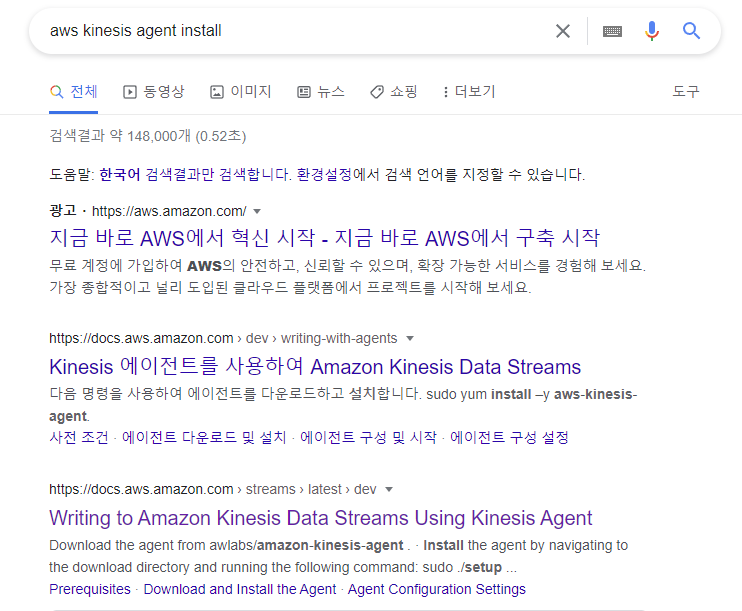Start voice search with microphone icon

[x=652, y=31]
